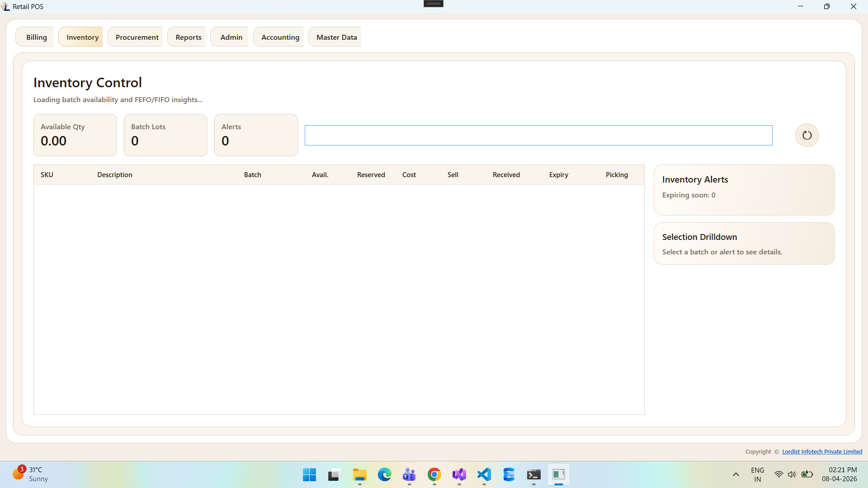868x488 pixels.
Task: Click the ENG IN language indicator
Action: coord(758,474)
